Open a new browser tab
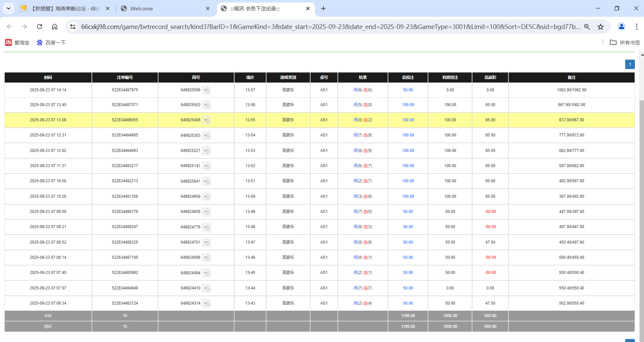 323,8
